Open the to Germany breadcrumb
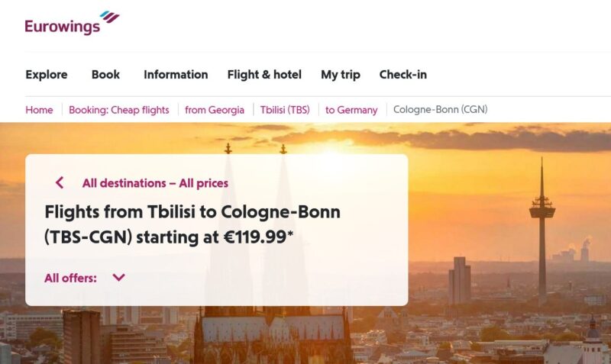This screenshot has height=364, width=611. [x=351, y=110]
